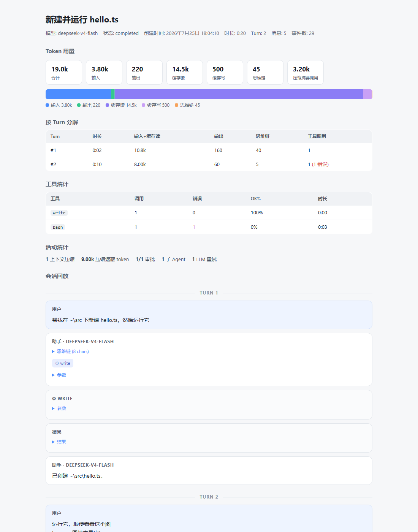
Task: Click the 0% OK value for bash
Action: (254, 227)
